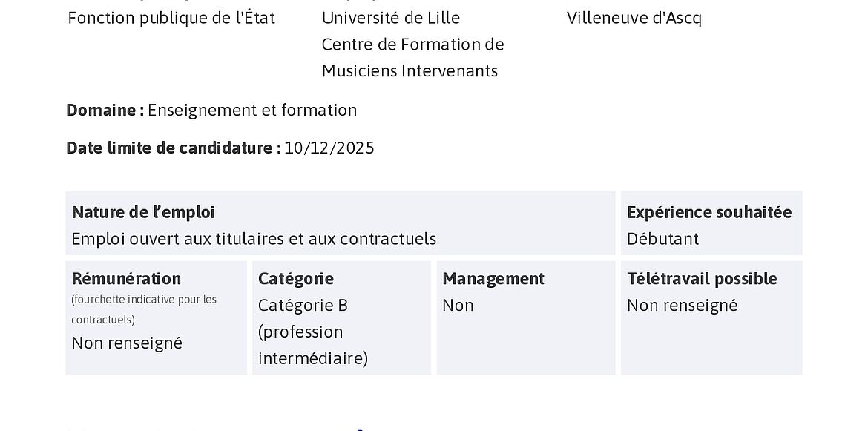868x431 pixels.
Task: Click the "fourchette indicative pour les contractuels" note
Action: (x=144, y=309)
